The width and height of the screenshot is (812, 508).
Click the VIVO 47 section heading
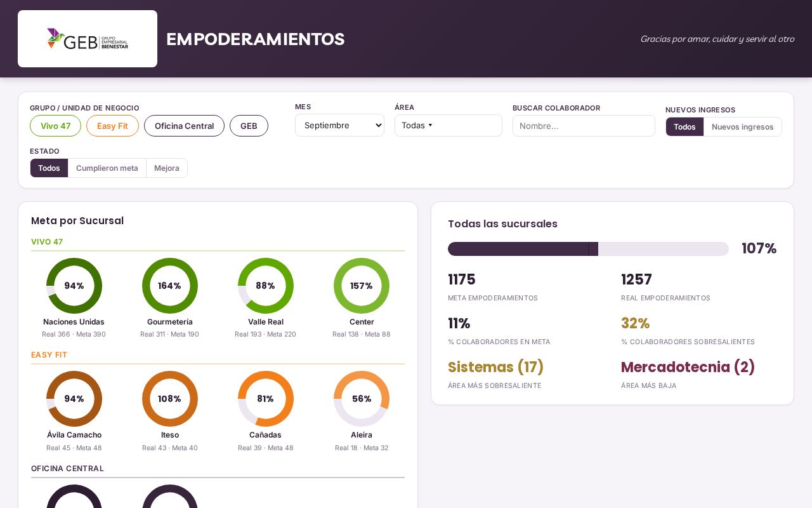pos(47,242)
